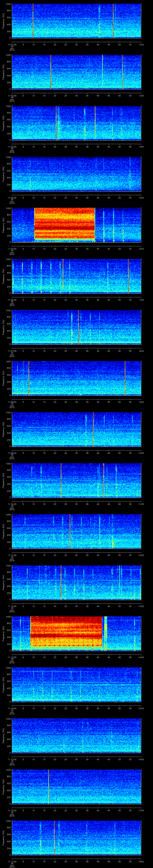Click the 2:00 end-time label
The image size is (153, 868).
pyautogui.click(x=141, y=44)
